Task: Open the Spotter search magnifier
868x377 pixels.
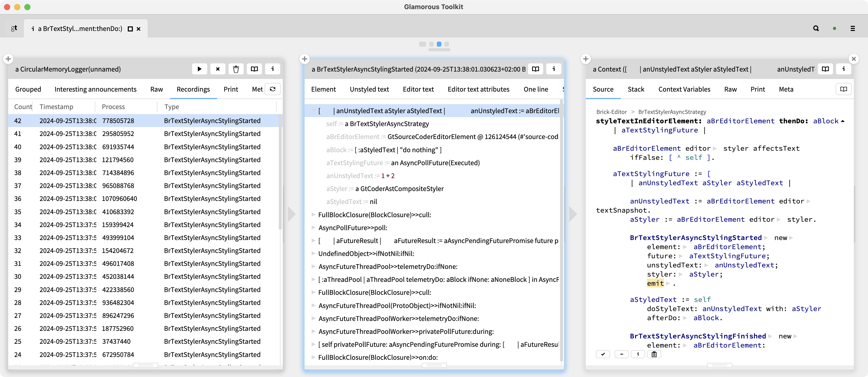Action: 816,28
